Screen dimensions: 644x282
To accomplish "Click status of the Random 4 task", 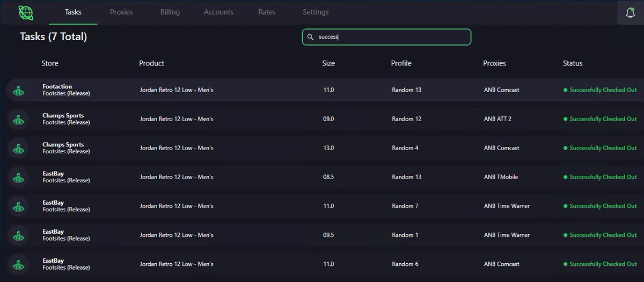I will click(600, 148).
